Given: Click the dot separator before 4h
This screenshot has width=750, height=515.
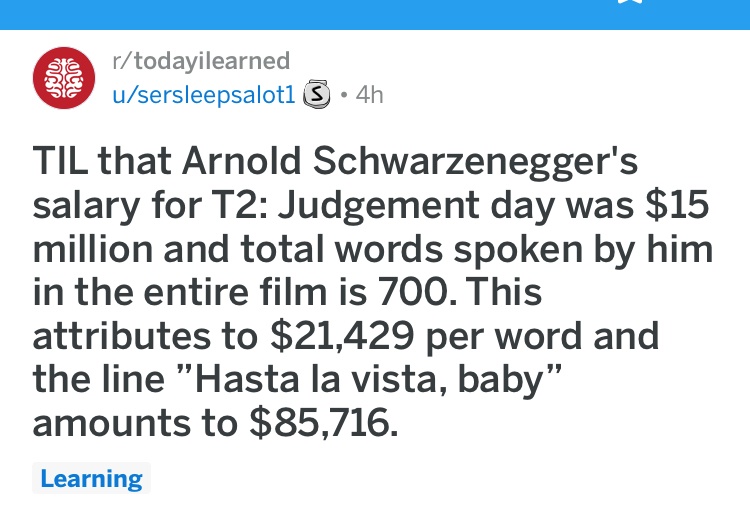Looking at the screenshot, I should click(343, 95).
